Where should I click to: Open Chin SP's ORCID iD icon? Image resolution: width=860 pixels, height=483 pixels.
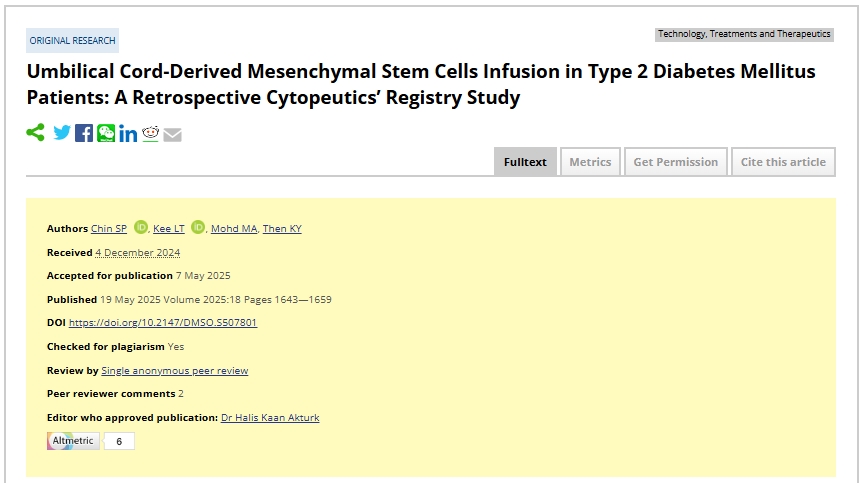[x=140, y=228]
